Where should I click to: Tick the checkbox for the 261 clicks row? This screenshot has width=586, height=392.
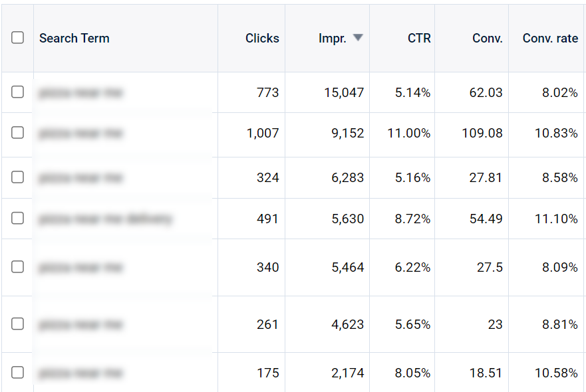18,324
